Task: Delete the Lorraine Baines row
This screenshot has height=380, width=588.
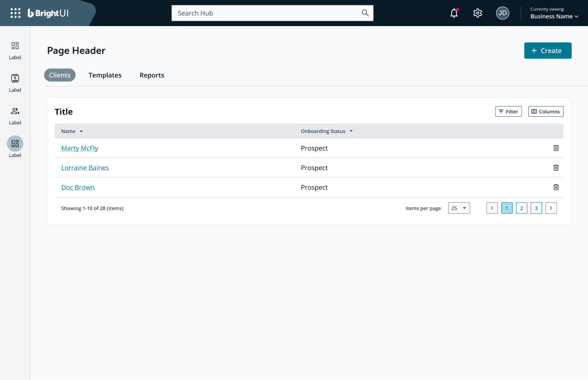Action: [x=556, y=168]
